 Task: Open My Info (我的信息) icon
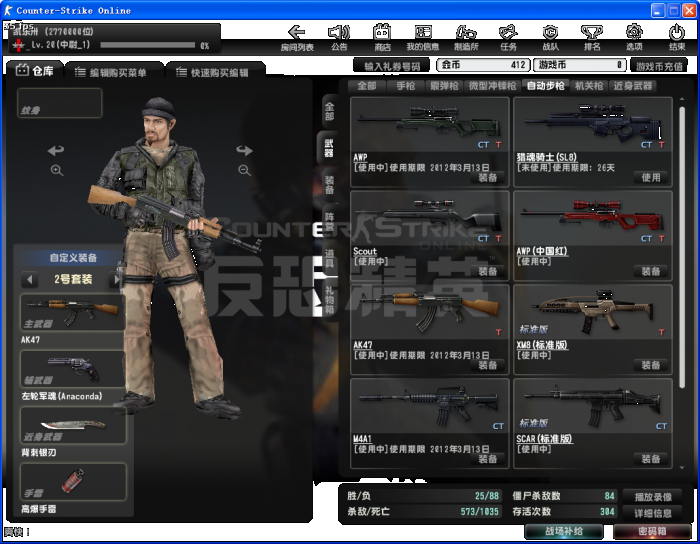423,37
